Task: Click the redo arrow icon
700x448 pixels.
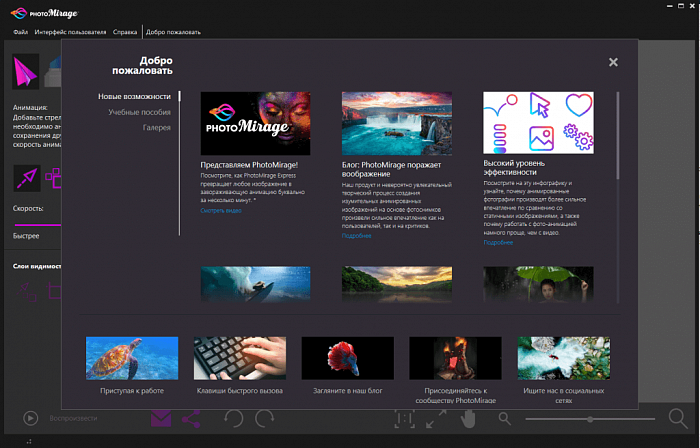Action: (264, 419)
